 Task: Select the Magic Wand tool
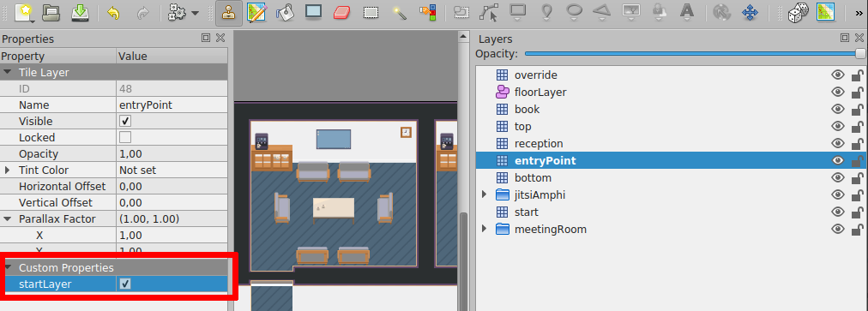tap(398, 12)
